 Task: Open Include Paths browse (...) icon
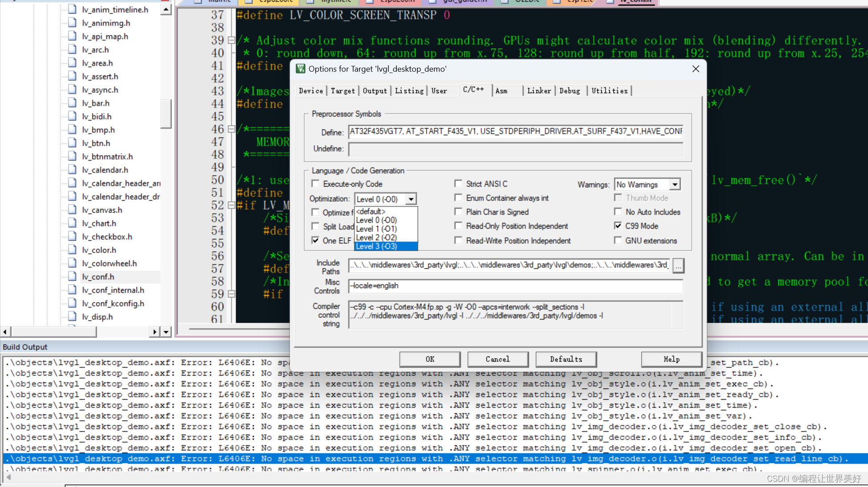[678, 266]
